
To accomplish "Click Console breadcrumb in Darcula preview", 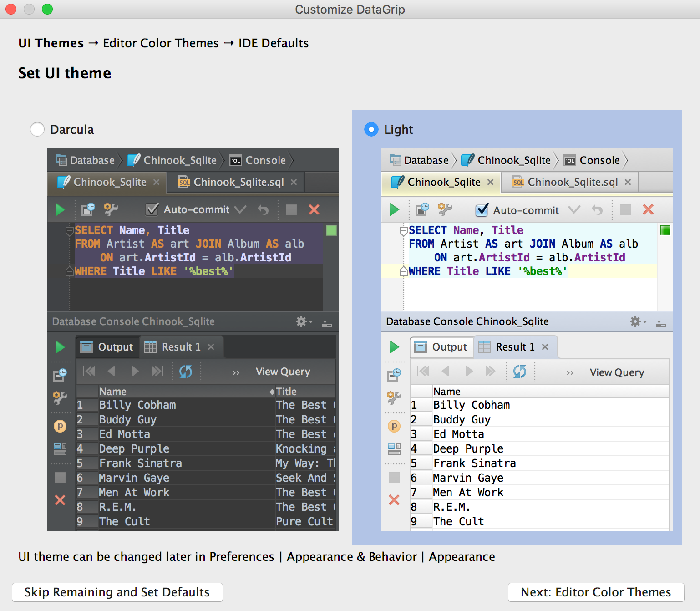I will point(258,160).
